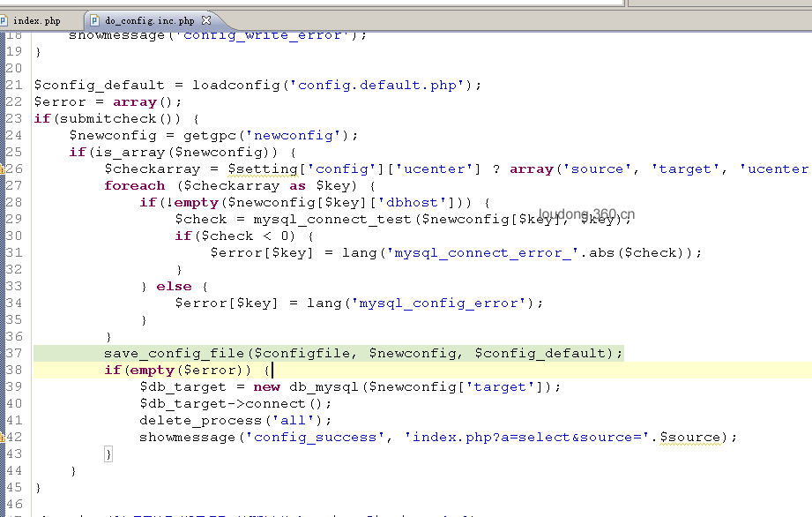Click submitcheck() in the if statement
812x517 pixels.
point(120,118)
